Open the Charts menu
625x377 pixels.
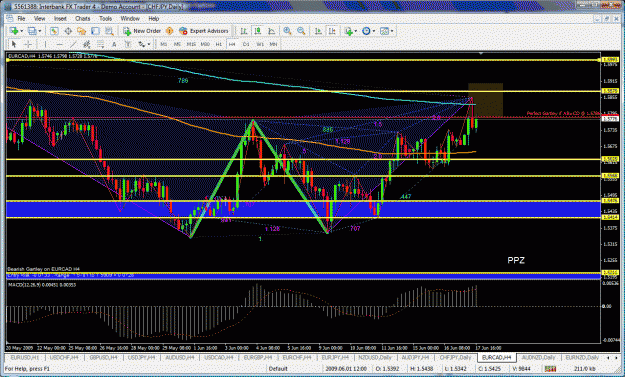pyautogui.click(x=83, y=19)
